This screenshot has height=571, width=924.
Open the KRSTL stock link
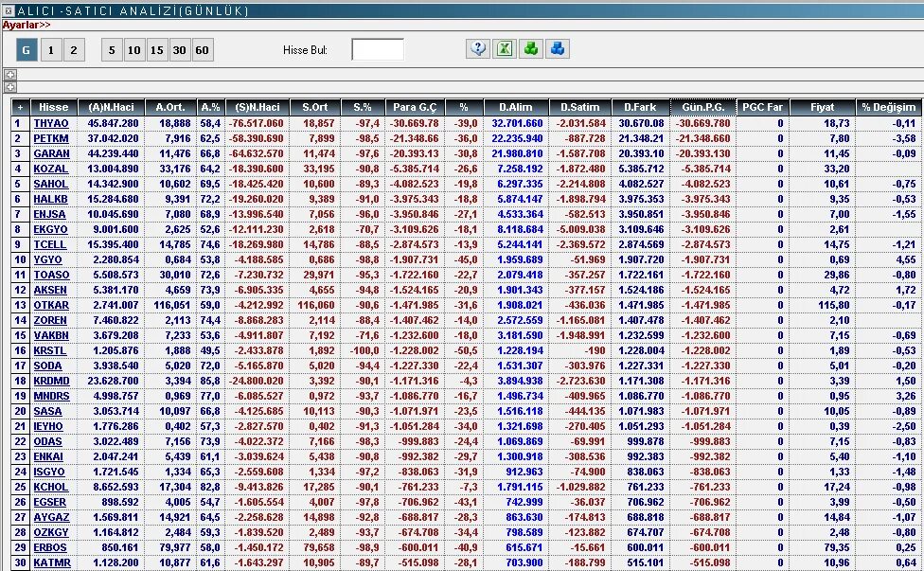click(x=49, y=350)
